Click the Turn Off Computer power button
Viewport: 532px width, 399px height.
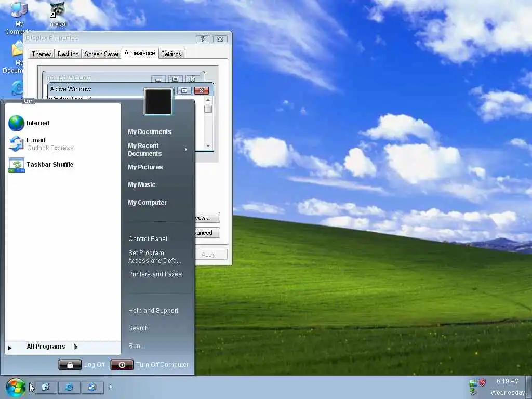pyautogui.click(x=122, y=365)
